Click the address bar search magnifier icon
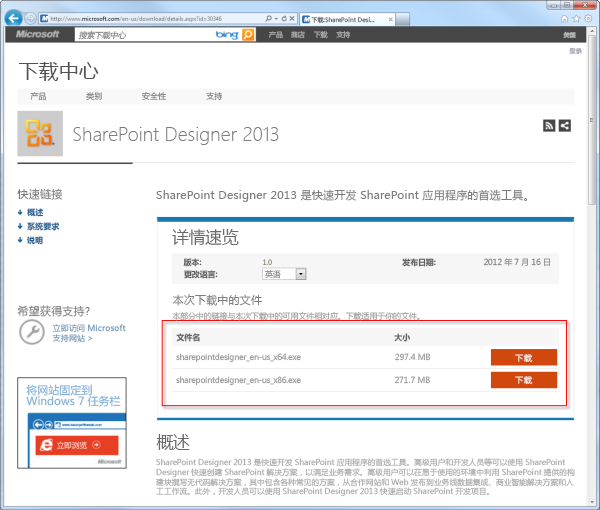This screenshot has width=600, height=510. point(268,18)
